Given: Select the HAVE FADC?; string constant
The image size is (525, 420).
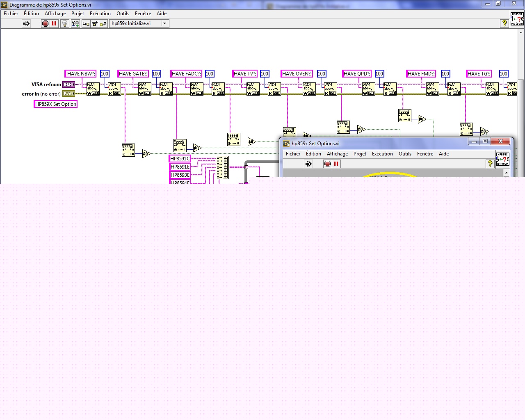Looking at the screenshot, I should pos(186,73).
